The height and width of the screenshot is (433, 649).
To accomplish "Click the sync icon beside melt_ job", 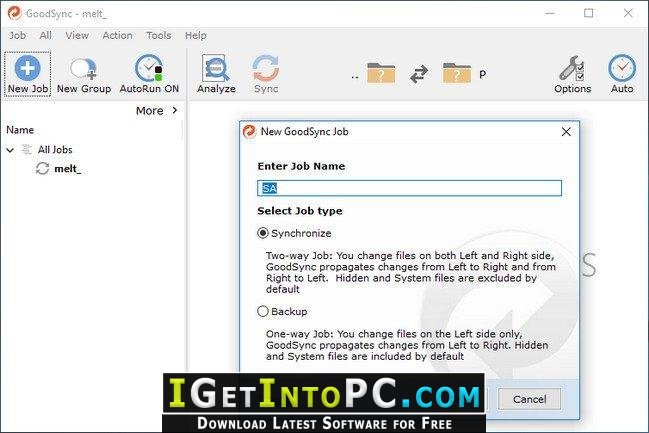I will coord(42,168).
